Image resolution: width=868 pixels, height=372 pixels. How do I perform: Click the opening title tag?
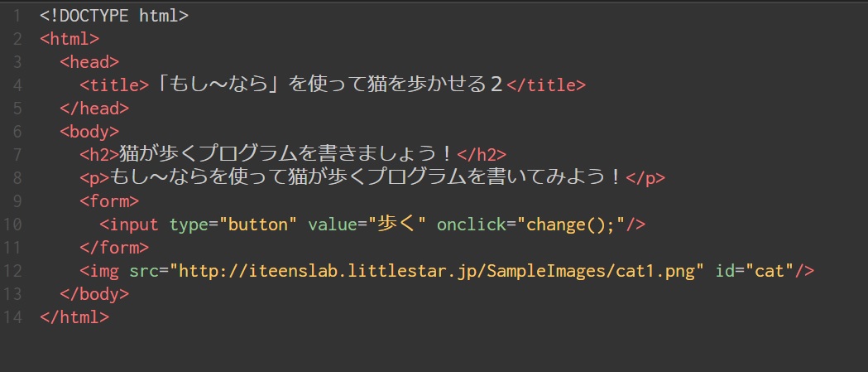(114, 85)
